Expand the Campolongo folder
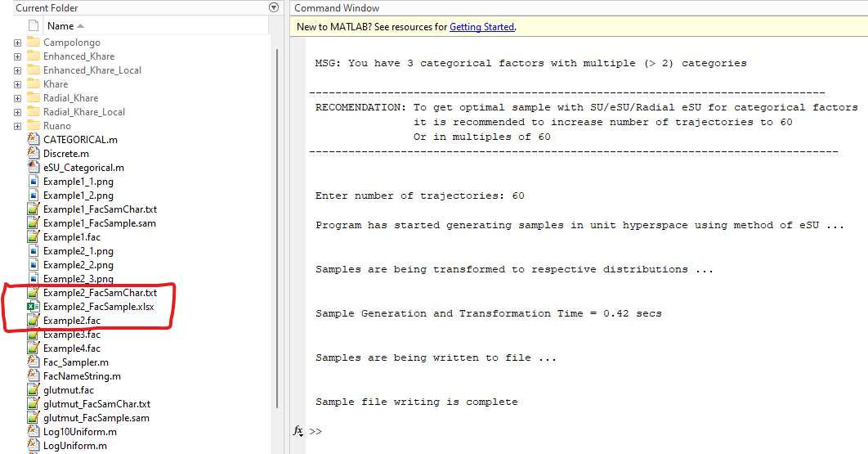 tap(18, 43)
